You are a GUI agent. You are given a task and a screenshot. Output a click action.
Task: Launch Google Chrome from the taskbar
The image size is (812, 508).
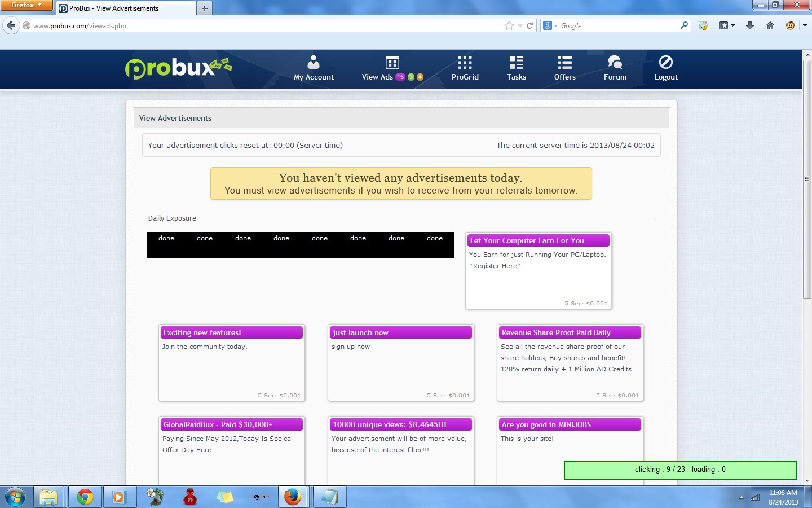coord(85,497)
